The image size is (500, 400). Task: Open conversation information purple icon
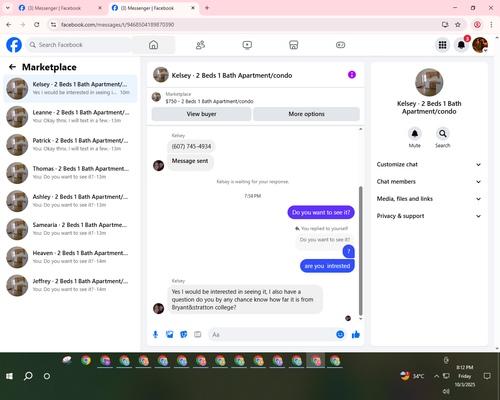pos(352,75)
